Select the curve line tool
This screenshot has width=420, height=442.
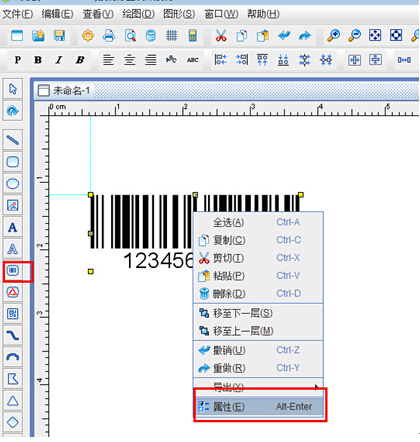tap(13, 336)
